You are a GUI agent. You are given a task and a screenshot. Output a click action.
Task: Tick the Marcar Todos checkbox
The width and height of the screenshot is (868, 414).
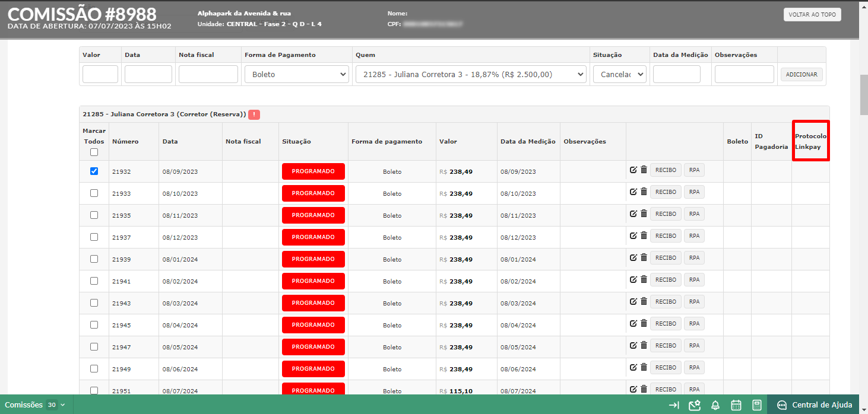tap(94, 152)
